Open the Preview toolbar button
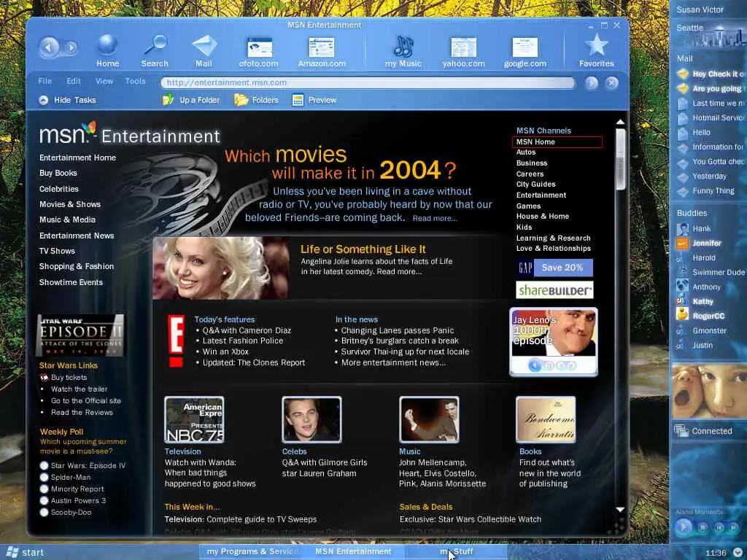747x560 pixels. pos(314,99)
